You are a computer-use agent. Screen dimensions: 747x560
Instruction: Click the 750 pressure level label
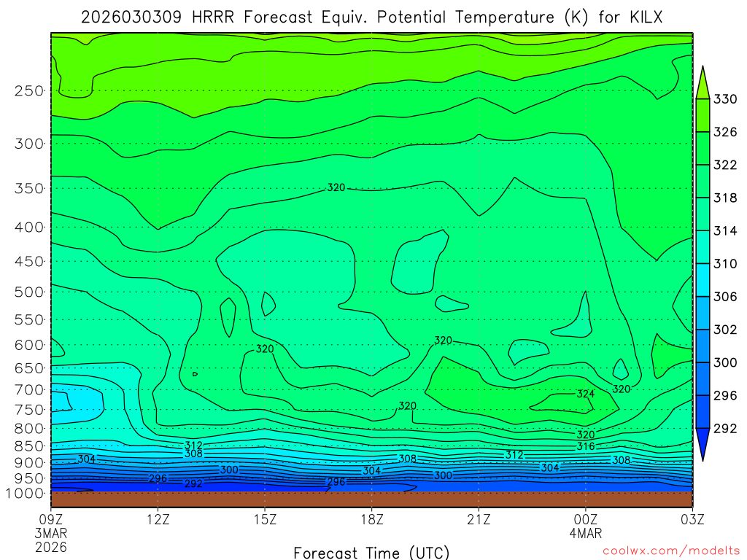point(29,410)
